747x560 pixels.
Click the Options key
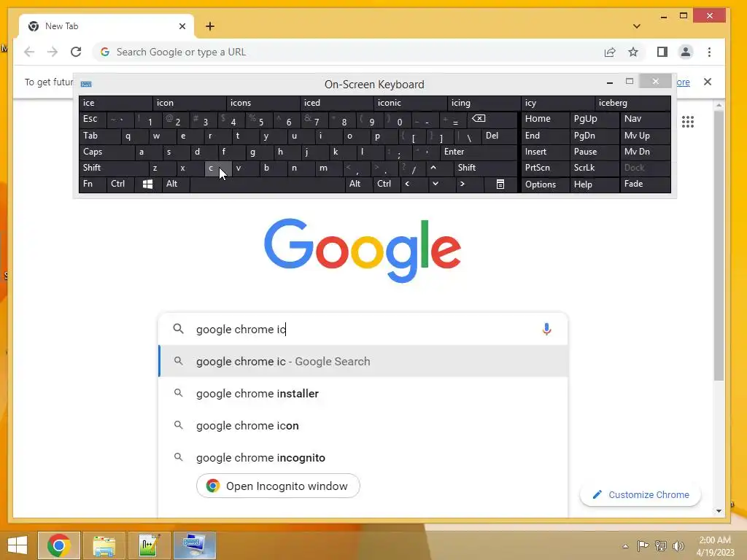(546, 184)
